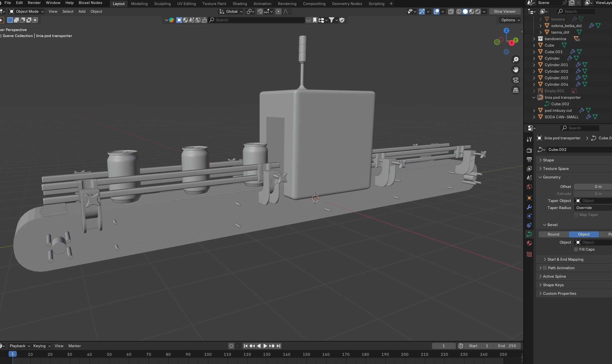Screen dimensions: 612x364
Task: Click the current frame number field
Action: [x=443, y=346]
